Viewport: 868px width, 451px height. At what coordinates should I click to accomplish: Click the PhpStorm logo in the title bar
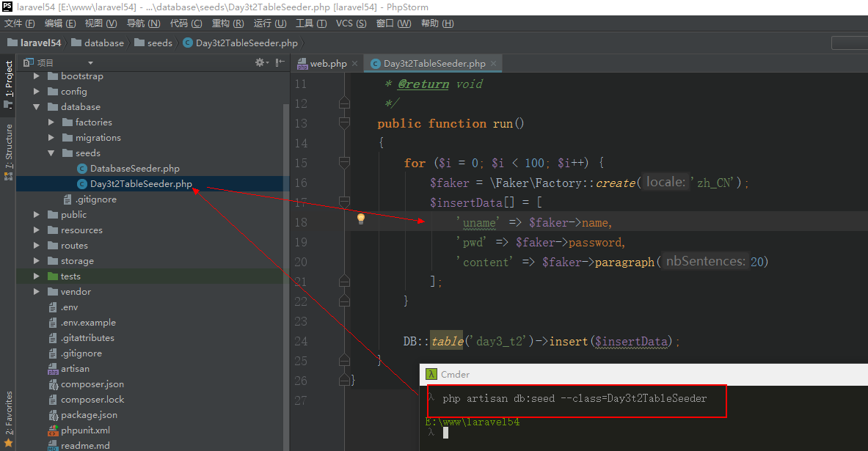coord(7,7)
